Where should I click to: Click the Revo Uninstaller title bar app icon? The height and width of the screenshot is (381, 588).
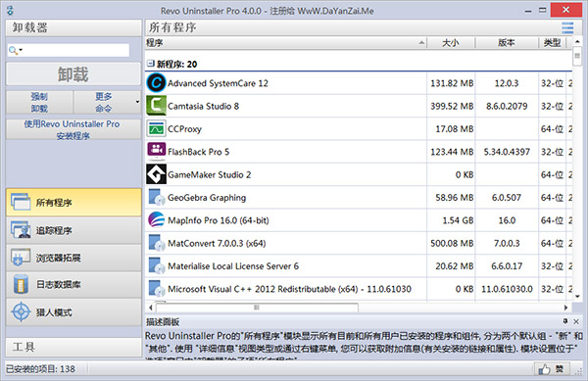point(10,11)
